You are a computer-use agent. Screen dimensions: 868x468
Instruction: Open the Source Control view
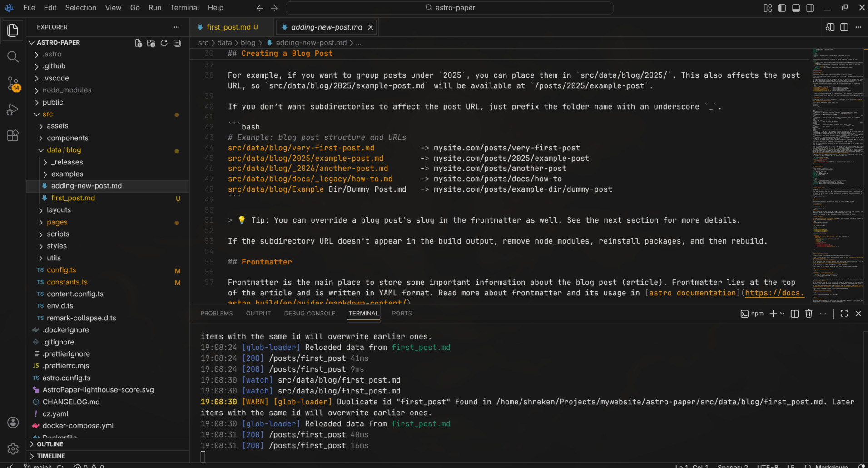12,84
